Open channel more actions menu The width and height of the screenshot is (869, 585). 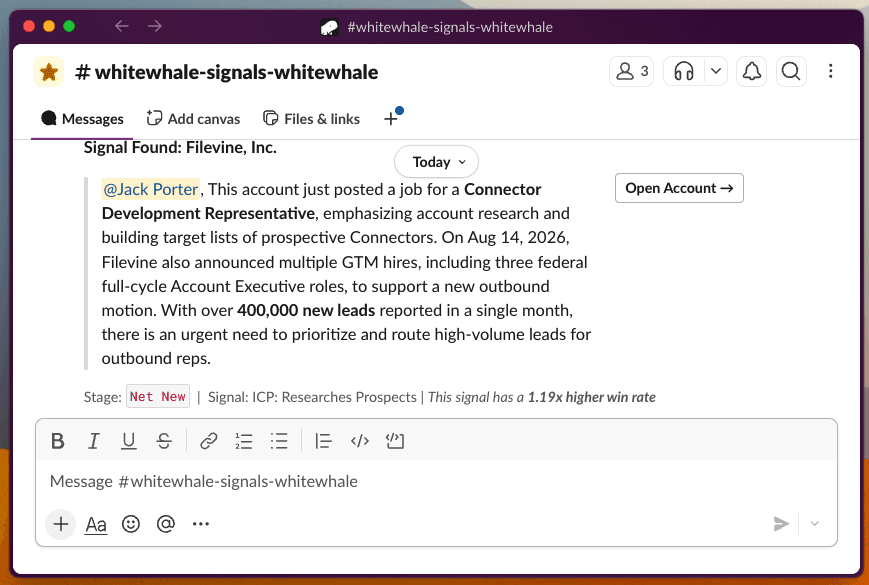pos(830,71)
